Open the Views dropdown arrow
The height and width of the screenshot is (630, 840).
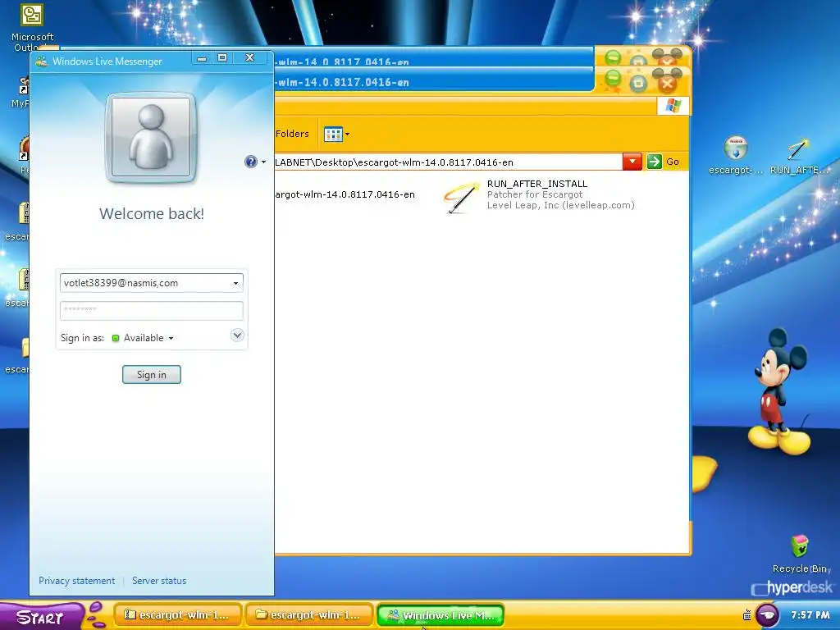[x=347, y=134]
